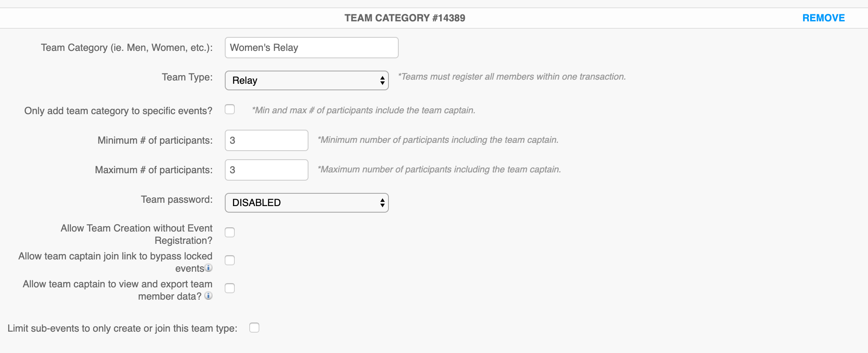The height and width of the screenshot is (353, 868).
Task: Click the Limit sub-events label text
Action: click(x=122, y=328)
